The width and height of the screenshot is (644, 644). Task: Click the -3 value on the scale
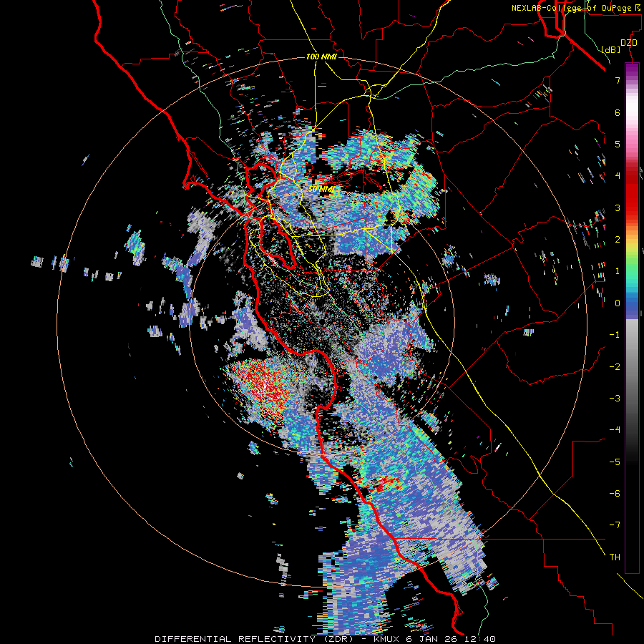click(615, 398)
